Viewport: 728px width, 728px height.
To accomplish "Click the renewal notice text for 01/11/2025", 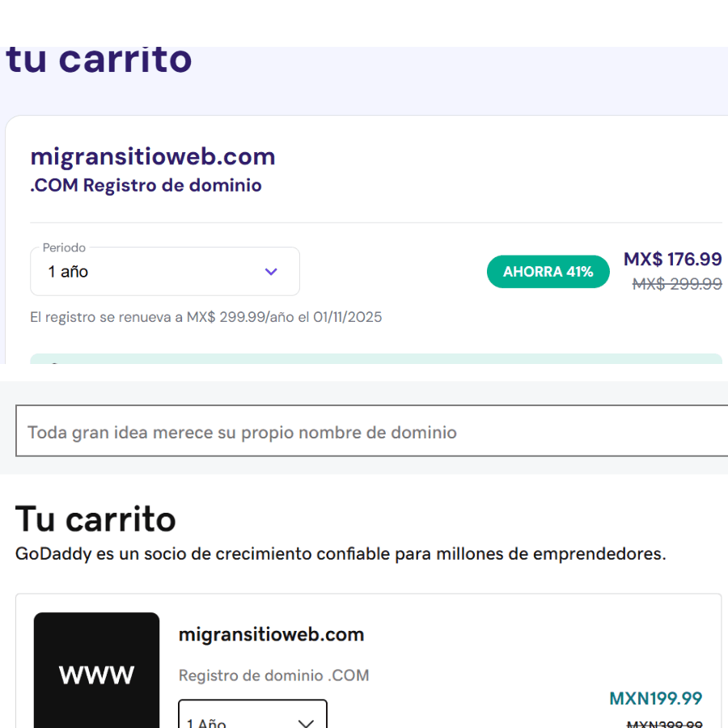I will 205,317.
